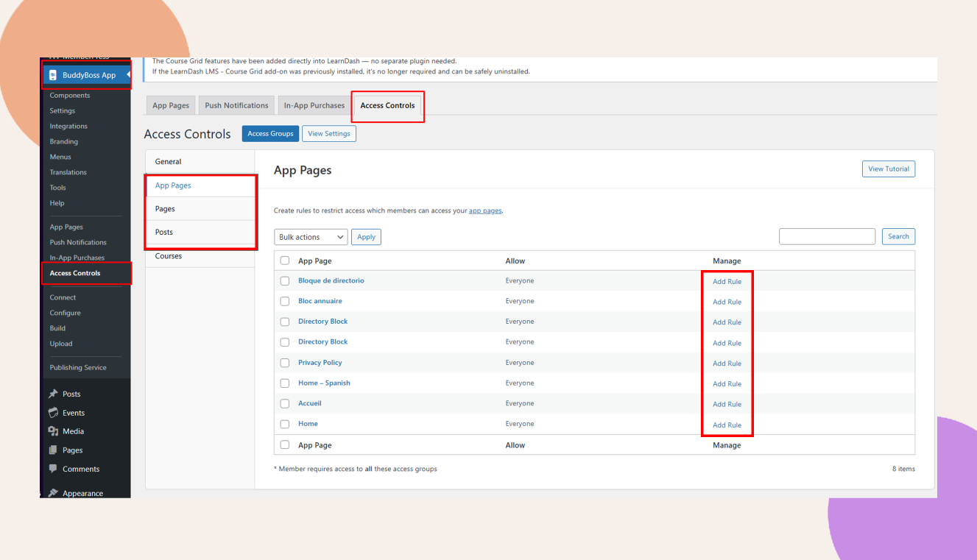
Task: Open the Bloque de directorio page link
Action: 331,280
